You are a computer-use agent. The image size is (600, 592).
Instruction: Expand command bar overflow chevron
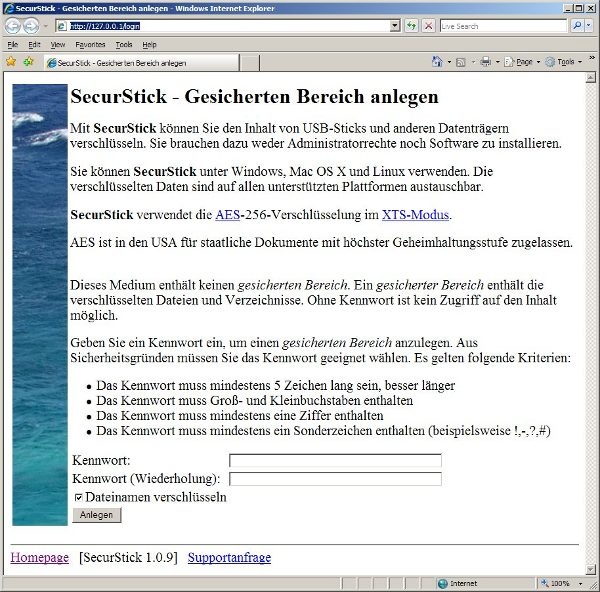click(592, 58)
